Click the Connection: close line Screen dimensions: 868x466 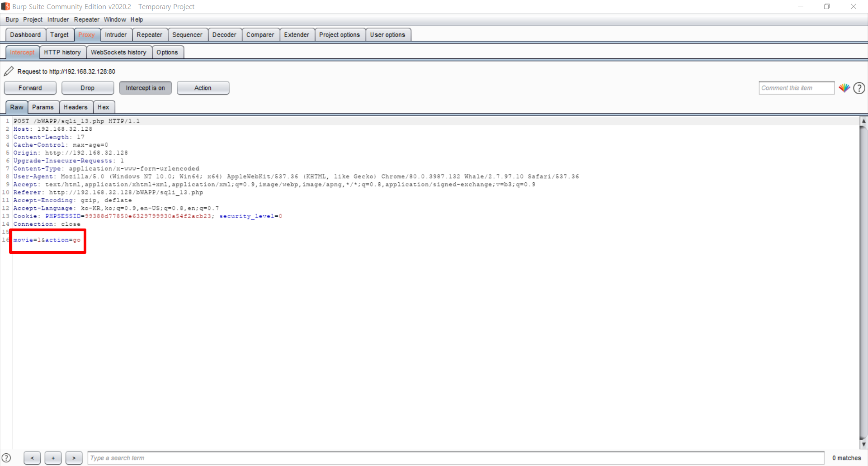point(47,224)
